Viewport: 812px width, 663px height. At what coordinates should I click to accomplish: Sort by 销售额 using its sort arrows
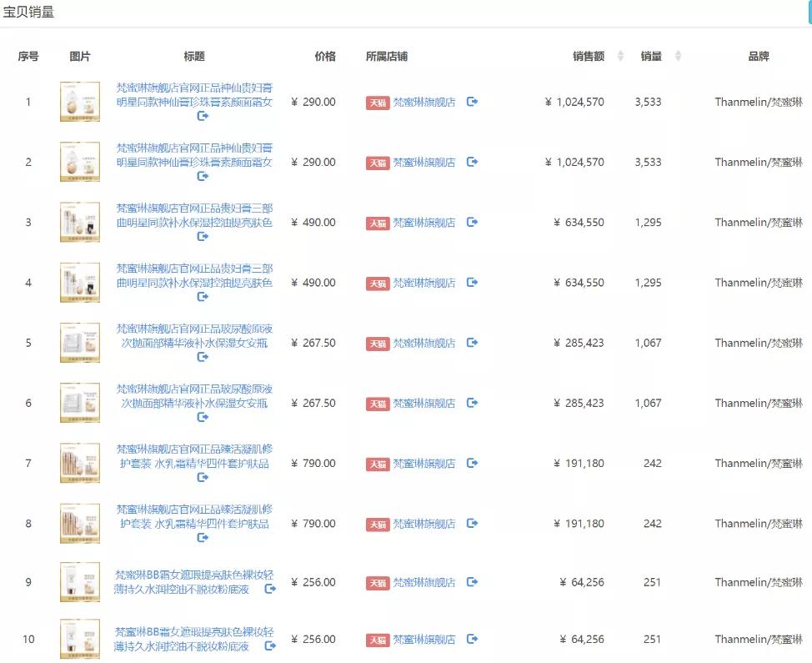click(620, 56)
